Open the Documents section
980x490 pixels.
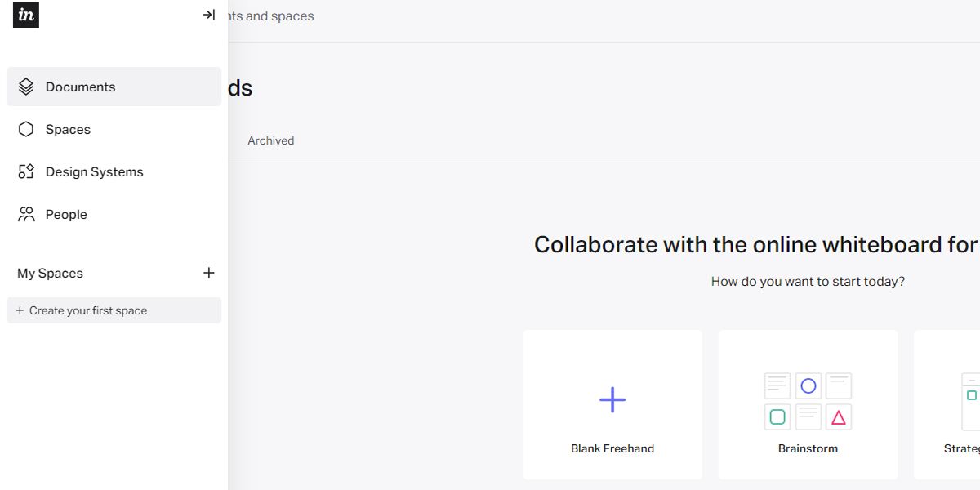(81, 87)
